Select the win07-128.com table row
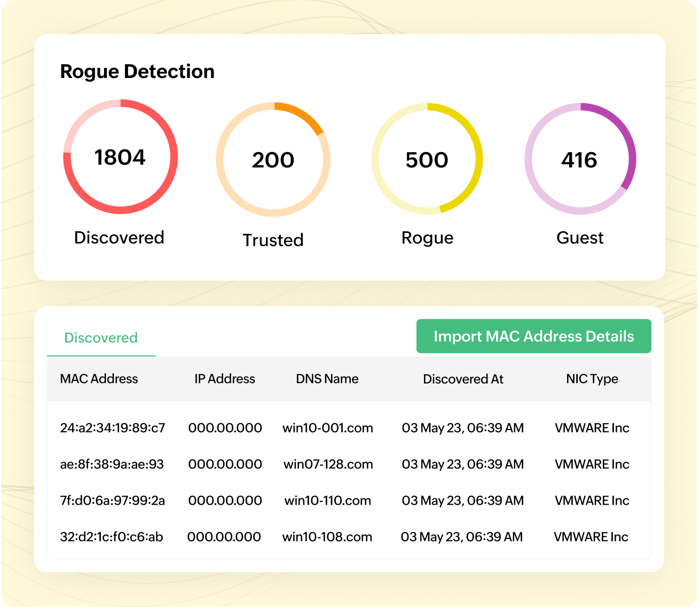The height and width of the screenshot is (611, 700). tap(328, 464)
